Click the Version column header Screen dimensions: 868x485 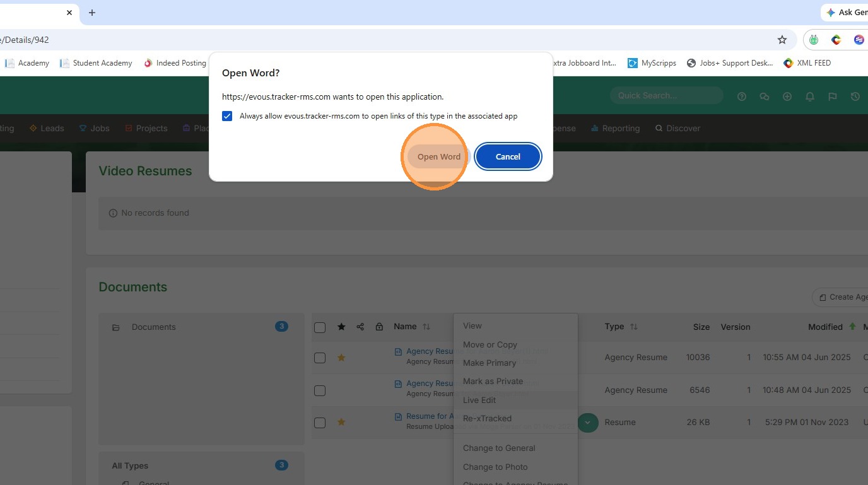(736, 327)
